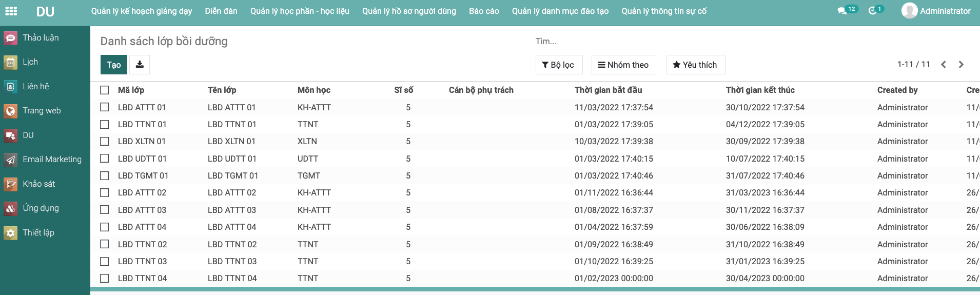Click the 1-11 / 11 pager counter
980x295 pixels.
pos(913,65)
